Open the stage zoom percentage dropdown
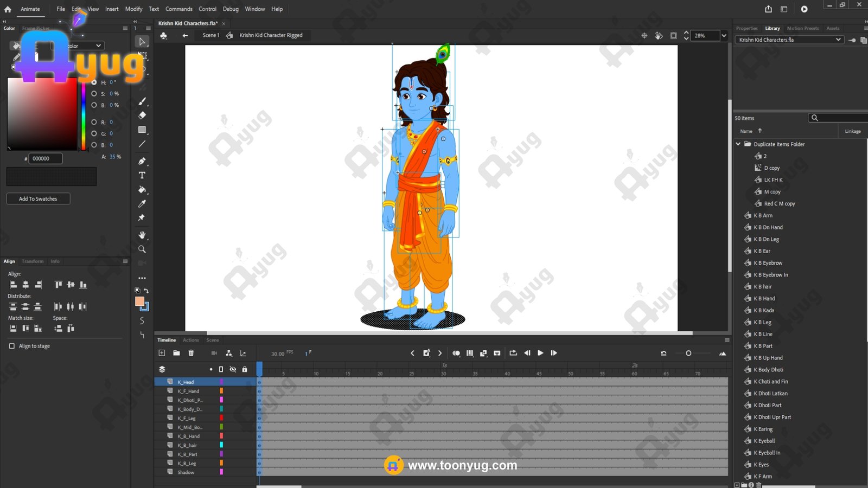 click(724, 36)
